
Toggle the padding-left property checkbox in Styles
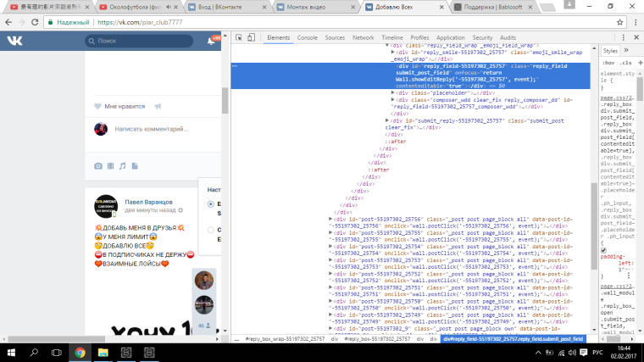tap(603, 251)
